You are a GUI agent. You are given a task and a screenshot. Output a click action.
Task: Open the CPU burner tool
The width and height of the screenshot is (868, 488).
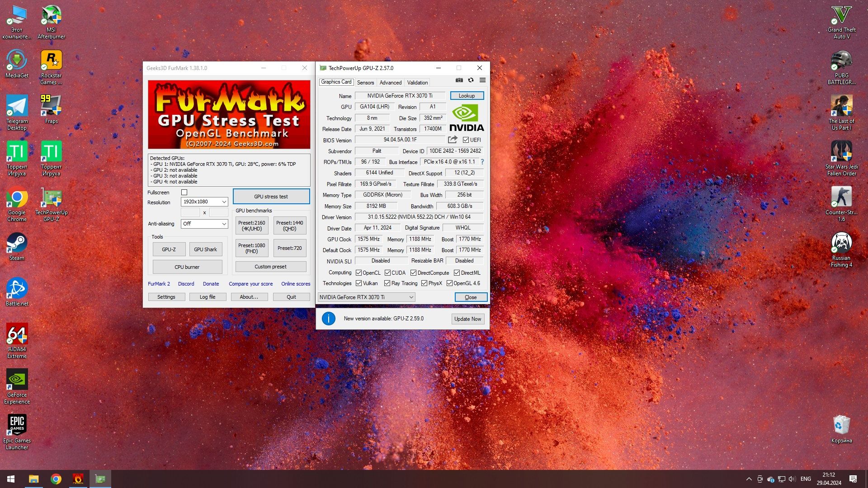[187, 267]
